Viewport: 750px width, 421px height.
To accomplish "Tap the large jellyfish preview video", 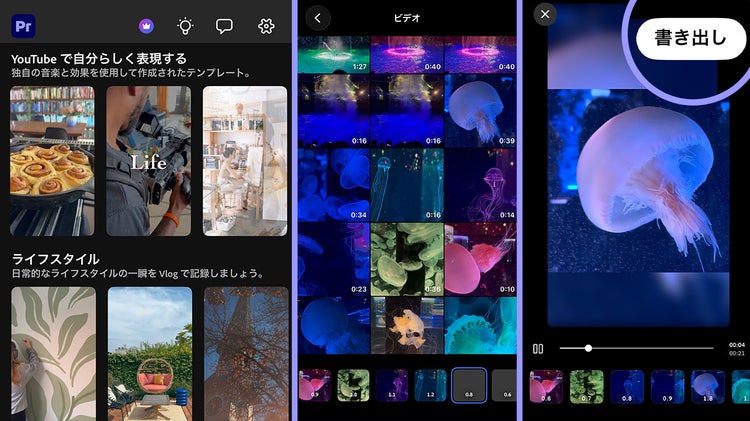I will tap(638, 181).
